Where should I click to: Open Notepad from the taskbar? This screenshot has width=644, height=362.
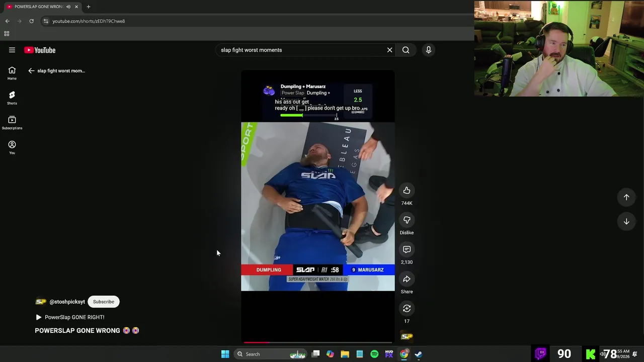360,354
